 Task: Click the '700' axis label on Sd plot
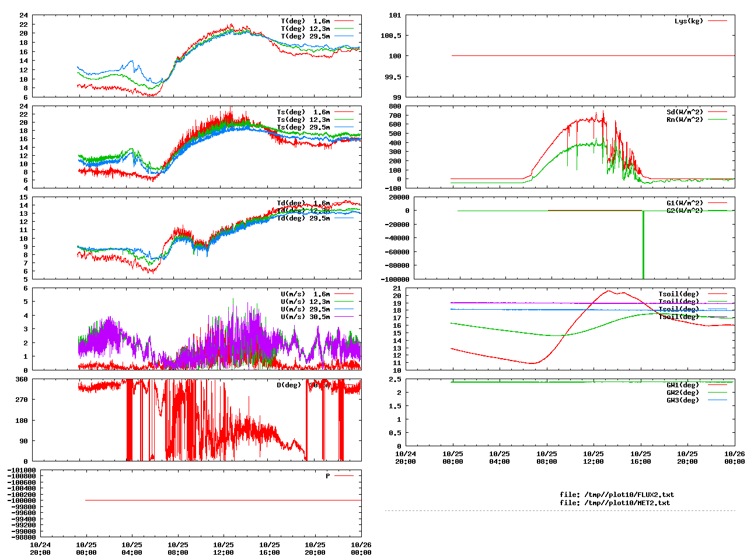point(395,116)
